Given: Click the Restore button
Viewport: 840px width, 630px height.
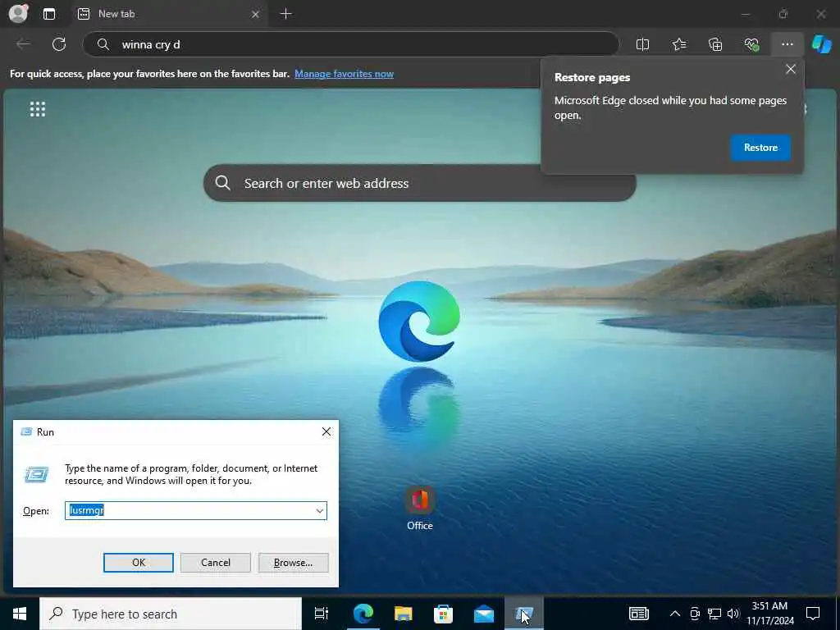Looking at the screenshot, I should tap(760, 148).
